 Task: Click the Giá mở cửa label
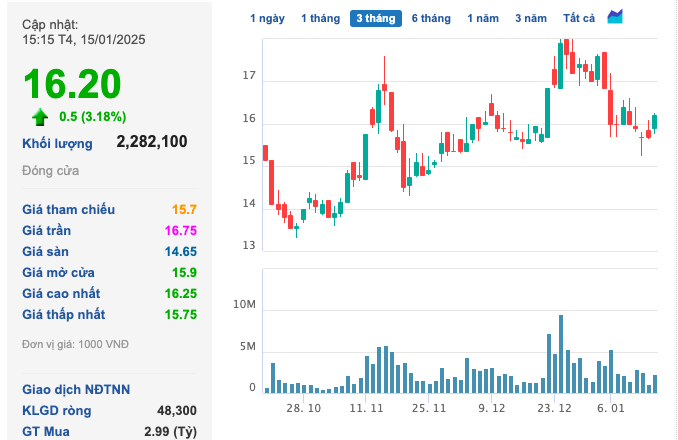pyautogui.click(x=61, y=273)
